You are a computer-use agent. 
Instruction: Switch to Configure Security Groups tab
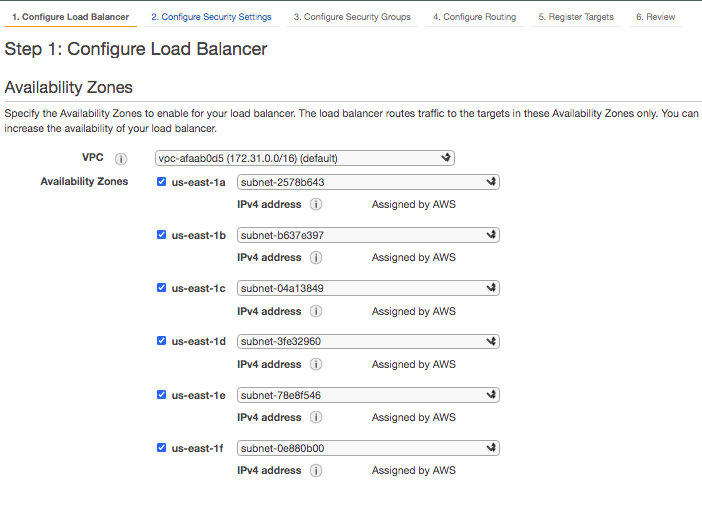point(352,17)
